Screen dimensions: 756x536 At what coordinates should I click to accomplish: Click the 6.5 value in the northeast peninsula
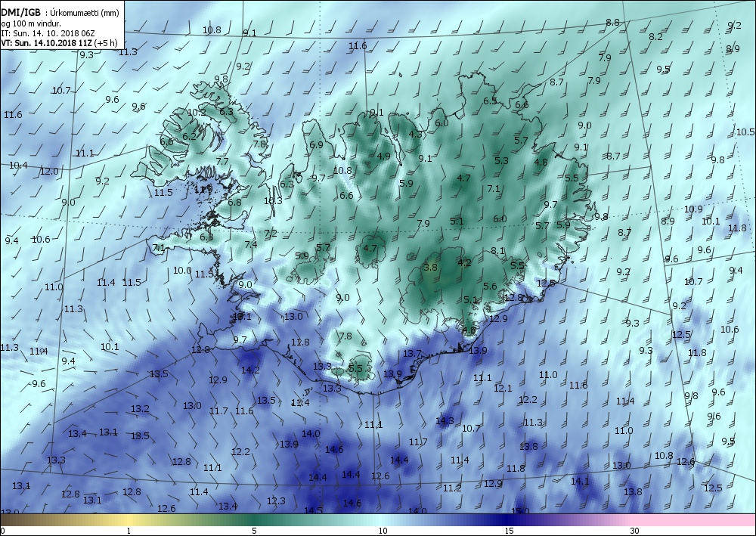491,101
